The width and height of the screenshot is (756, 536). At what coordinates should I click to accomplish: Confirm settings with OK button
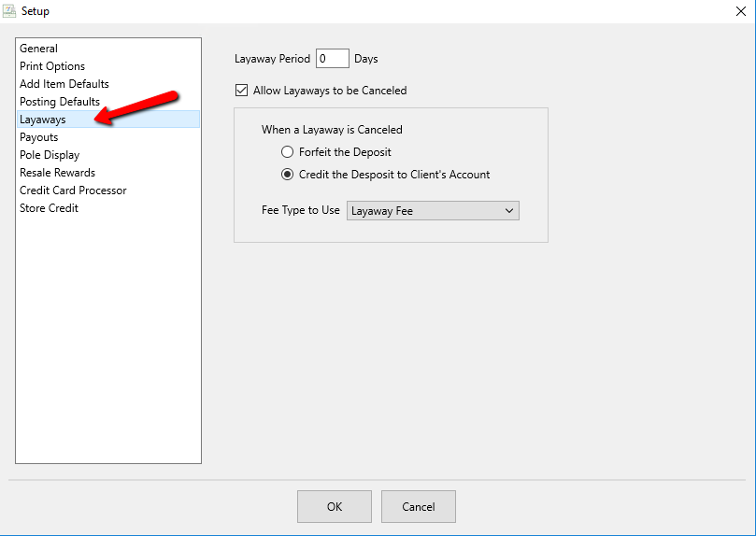[x=335, y=507]
